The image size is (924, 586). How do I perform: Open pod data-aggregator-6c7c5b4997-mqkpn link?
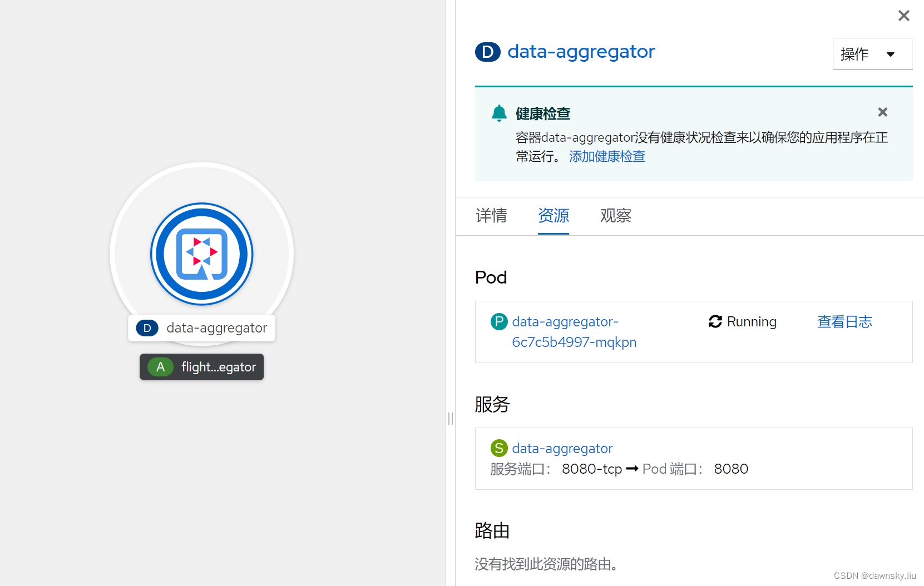pyautogui.click(x=574, y=332)
